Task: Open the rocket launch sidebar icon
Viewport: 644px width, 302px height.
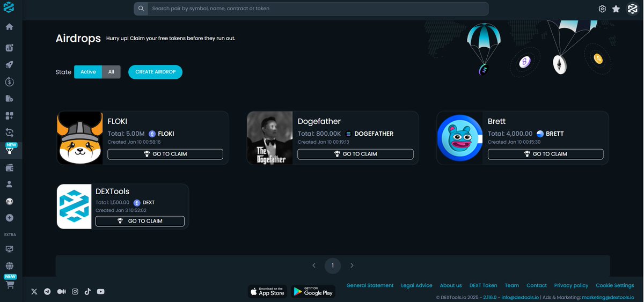Action: (9, 65)
